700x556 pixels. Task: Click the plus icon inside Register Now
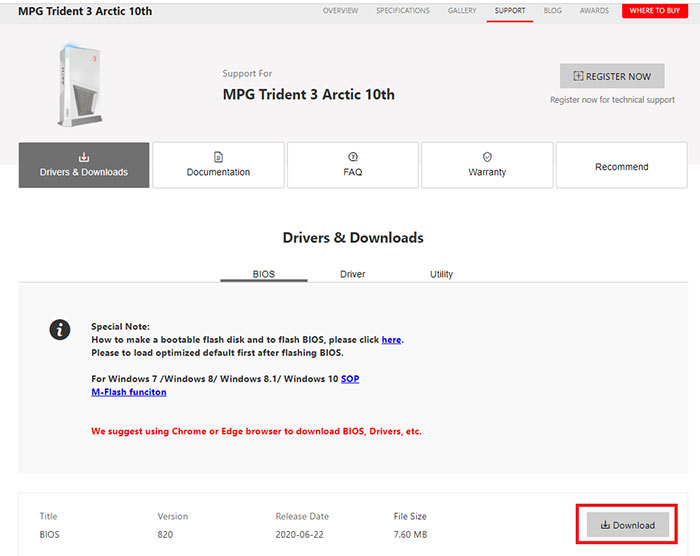578,76
